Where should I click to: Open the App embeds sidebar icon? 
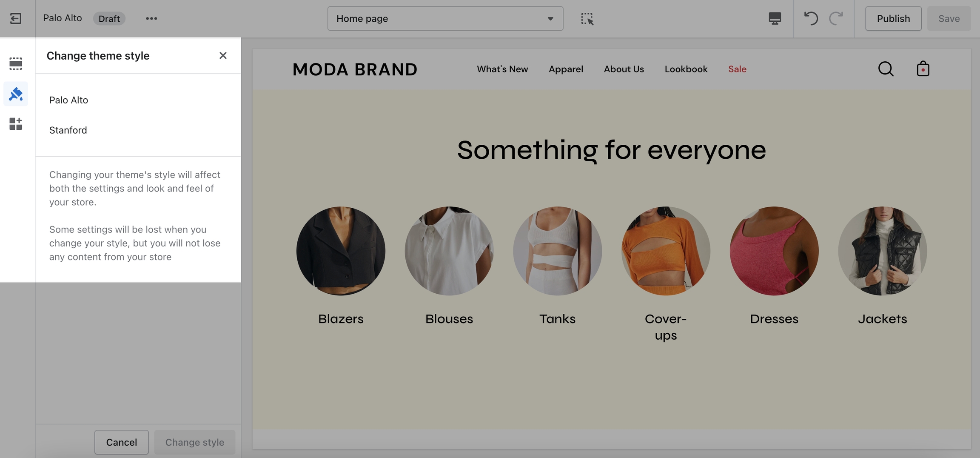point(16,124)
